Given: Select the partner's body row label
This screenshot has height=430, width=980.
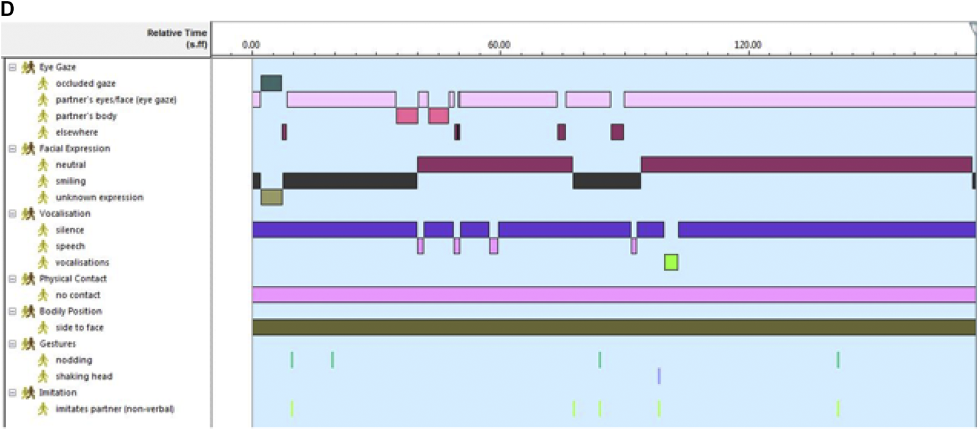Looking at the screenshot, I should [x=86, y=116].
